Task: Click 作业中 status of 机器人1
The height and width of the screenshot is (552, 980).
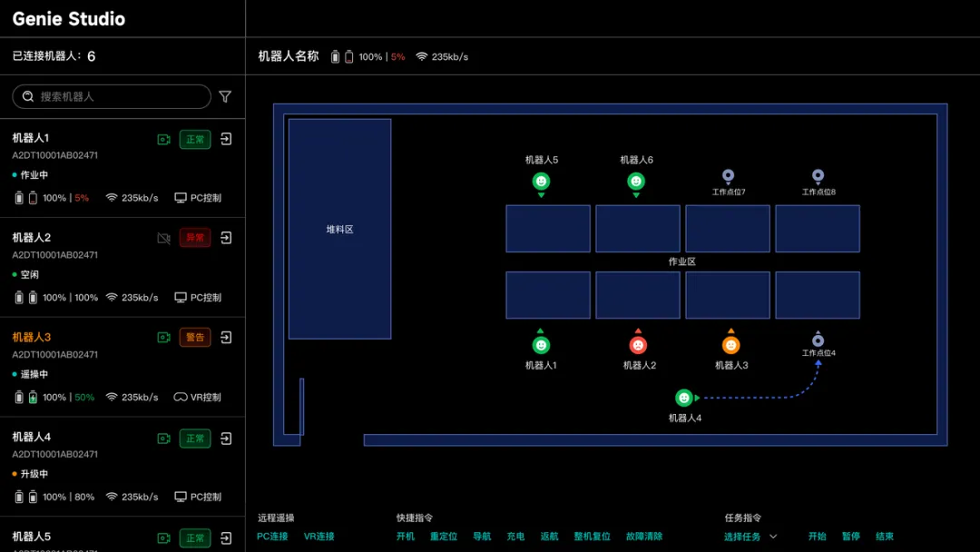Action: click(x=31, y=175)
